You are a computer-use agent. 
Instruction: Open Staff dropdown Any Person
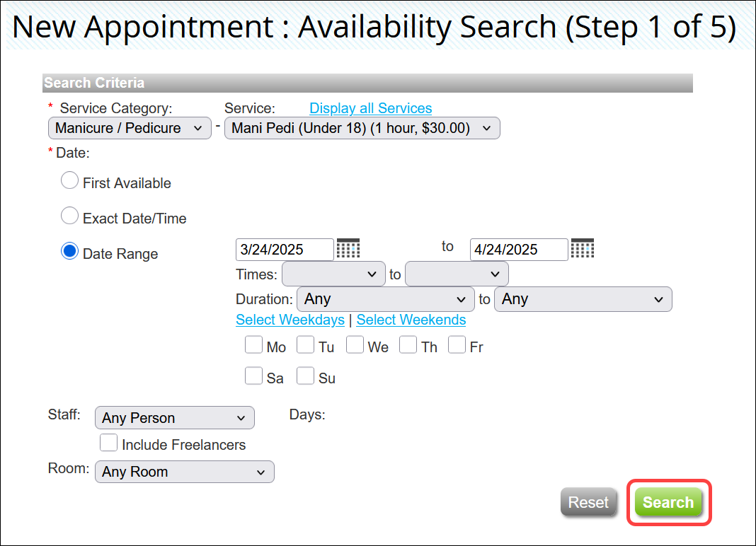[x=175, y=418]
